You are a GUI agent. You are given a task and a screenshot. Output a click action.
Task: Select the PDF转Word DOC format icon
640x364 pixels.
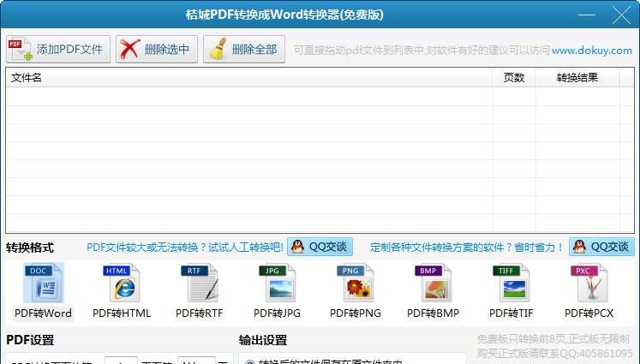pos(43,291)
